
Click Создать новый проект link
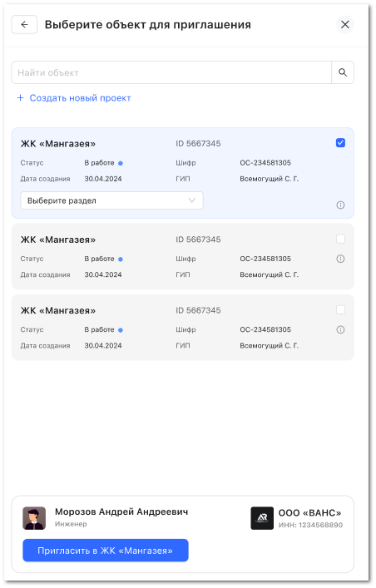point(81,98)
